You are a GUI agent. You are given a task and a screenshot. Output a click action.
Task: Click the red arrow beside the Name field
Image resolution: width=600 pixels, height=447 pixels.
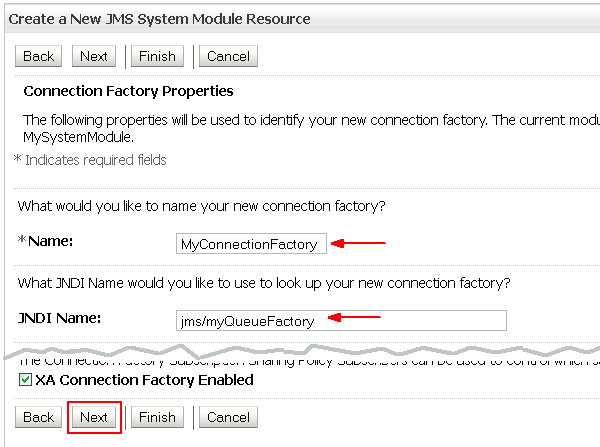pos(358,242)
